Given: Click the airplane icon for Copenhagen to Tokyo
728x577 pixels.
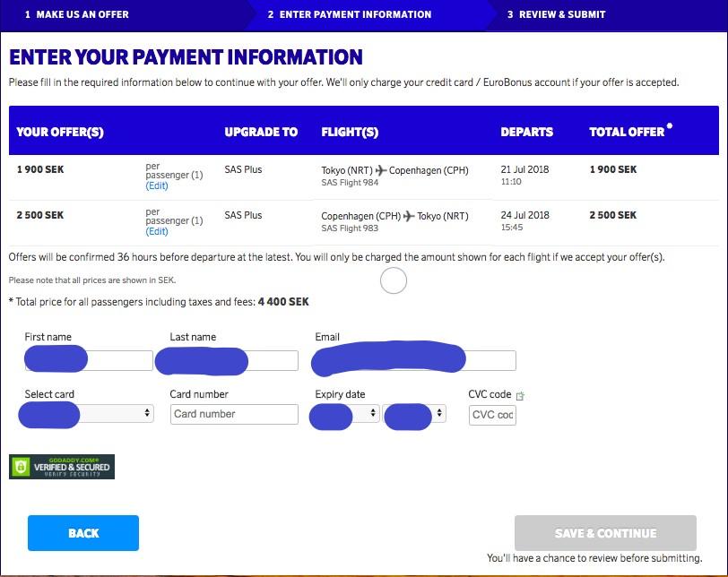Looking at the screenshot, I should coord(409,216).
